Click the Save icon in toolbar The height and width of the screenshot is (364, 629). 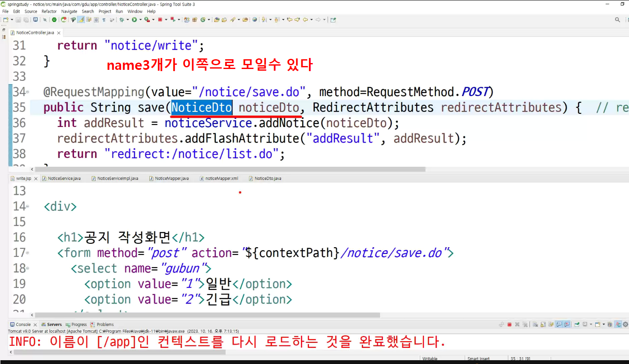(x=18, y=19)
